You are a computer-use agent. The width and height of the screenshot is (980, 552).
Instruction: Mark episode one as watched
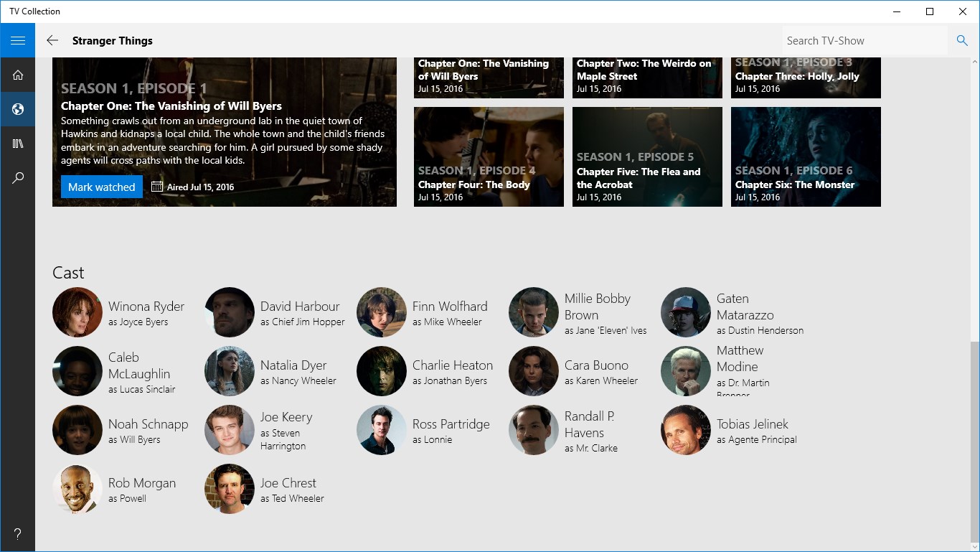point(102,187)
